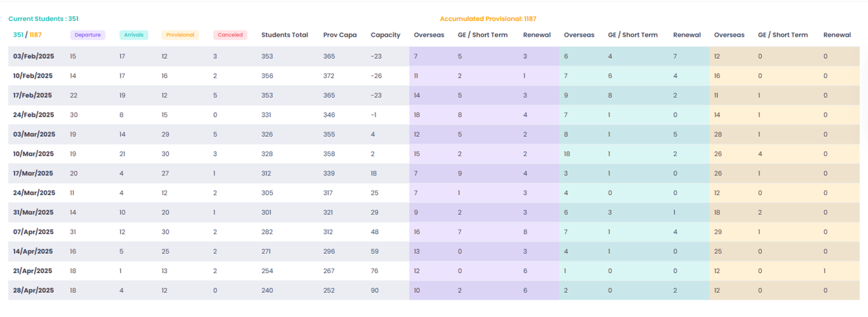
Task: Select the orange Provisional badge
Action: [180, 35]
